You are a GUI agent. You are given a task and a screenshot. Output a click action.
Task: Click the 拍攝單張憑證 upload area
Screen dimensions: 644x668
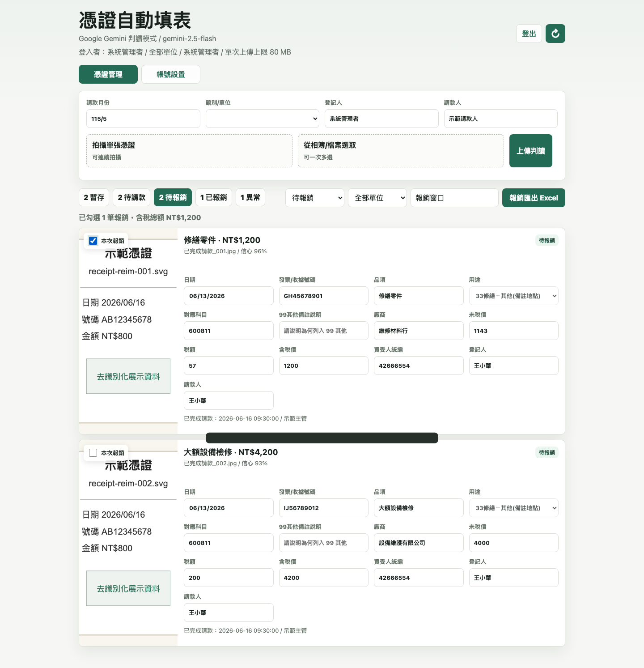tap(189, 151)
